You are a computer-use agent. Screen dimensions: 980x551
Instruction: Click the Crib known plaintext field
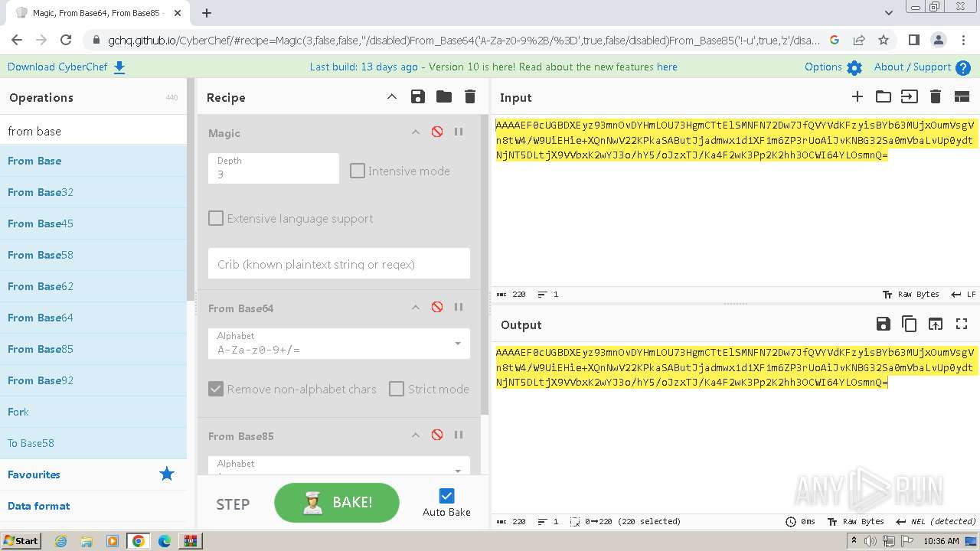(x=338, y=263)
